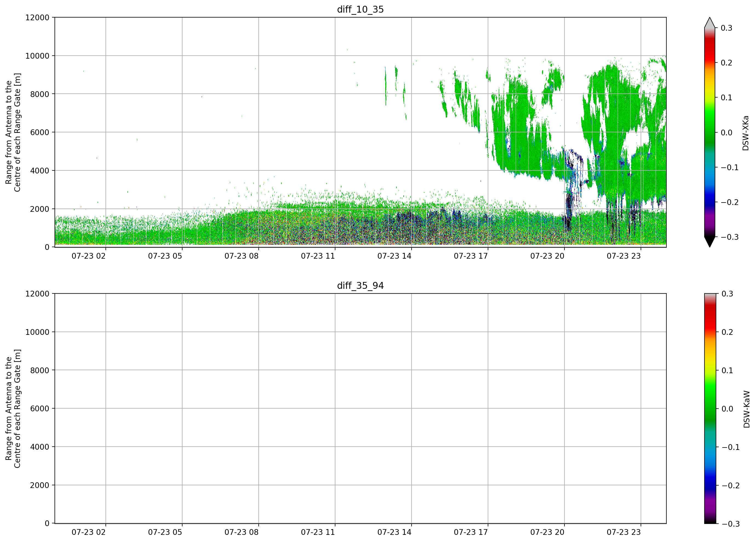Select the '07-23 08' tick label under diff_10_35
Viewport: 756px width, 542px height.
point(241,256)
